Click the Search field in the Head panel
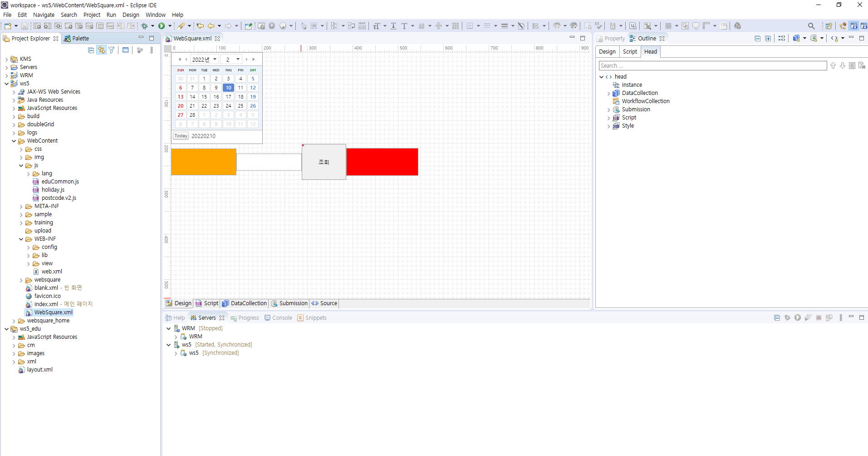 pos(712,65)
